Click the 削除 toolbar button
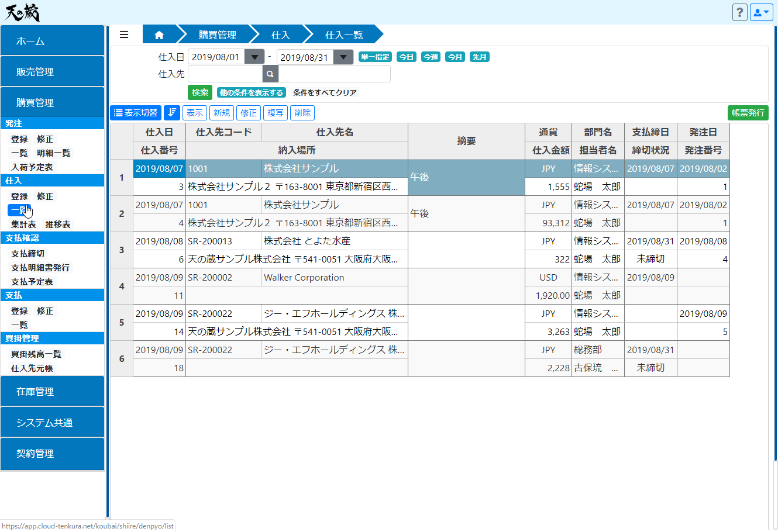Viewport: 778px width, 532px height. (x=302, y=113)
